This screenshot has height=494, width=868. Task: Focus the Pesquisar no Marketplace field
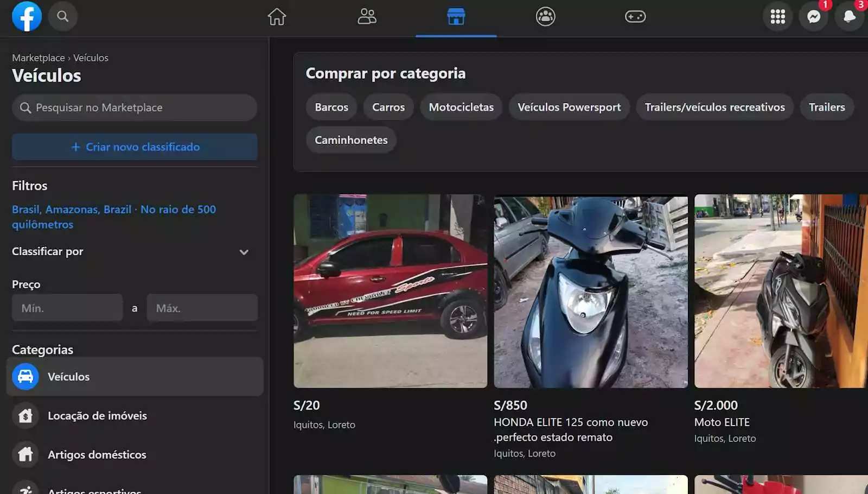(x=135, y=107)
